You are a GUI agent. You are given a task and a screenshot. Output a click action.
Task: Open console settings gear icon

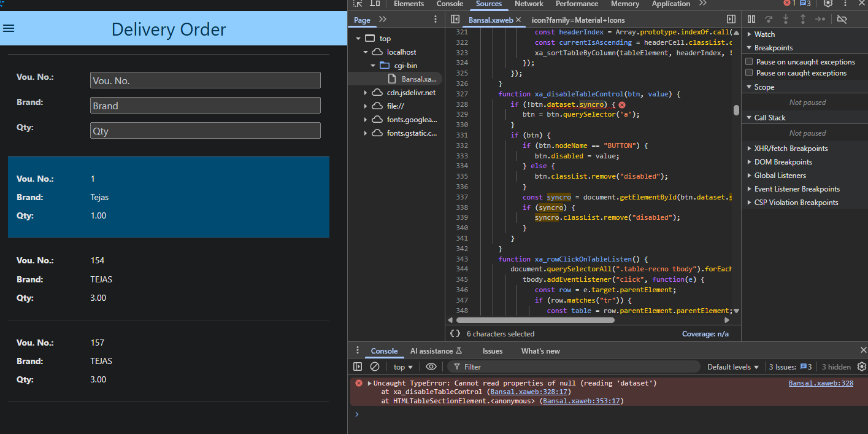(x=861, y=366)
